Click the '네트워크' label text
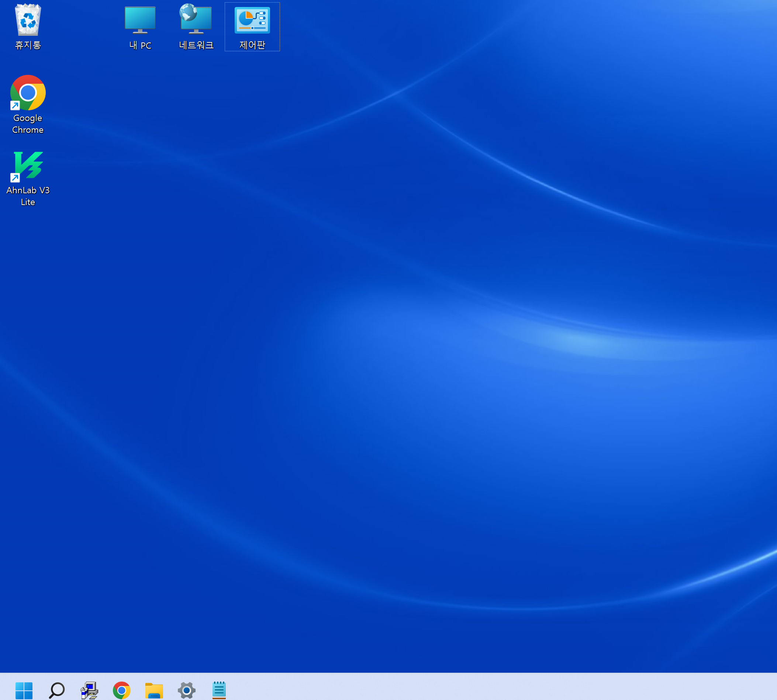777x700 pixels. 196,45
